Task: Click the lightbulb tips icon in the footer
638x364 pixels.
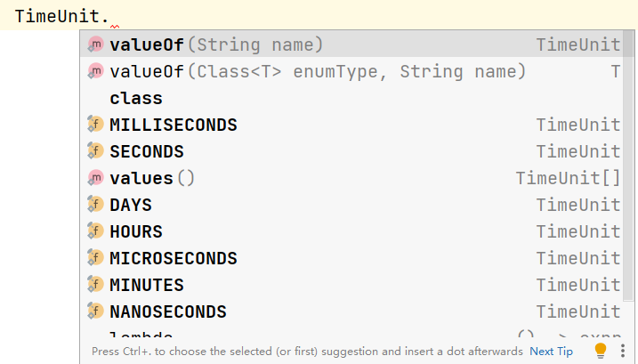Action: pyautogui.click(x=601, y=351)
